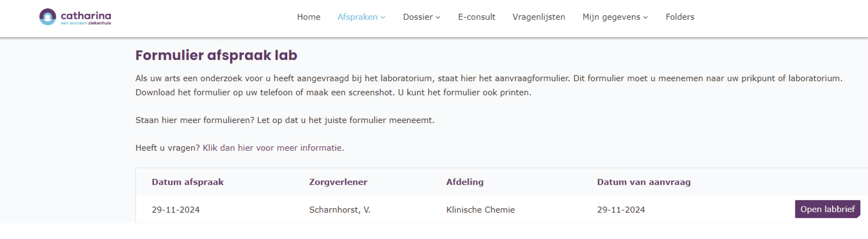Click the Datum van aanvraag column header

(644, 182)
